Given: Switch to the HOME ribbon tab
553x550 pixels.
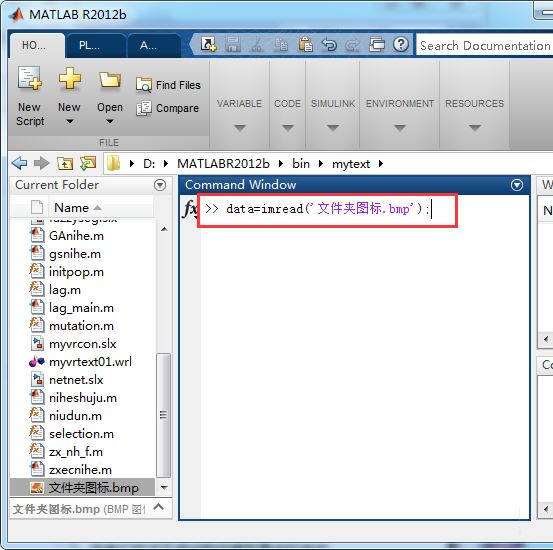Looking at the screenshot, I should (x=36, y=45).
